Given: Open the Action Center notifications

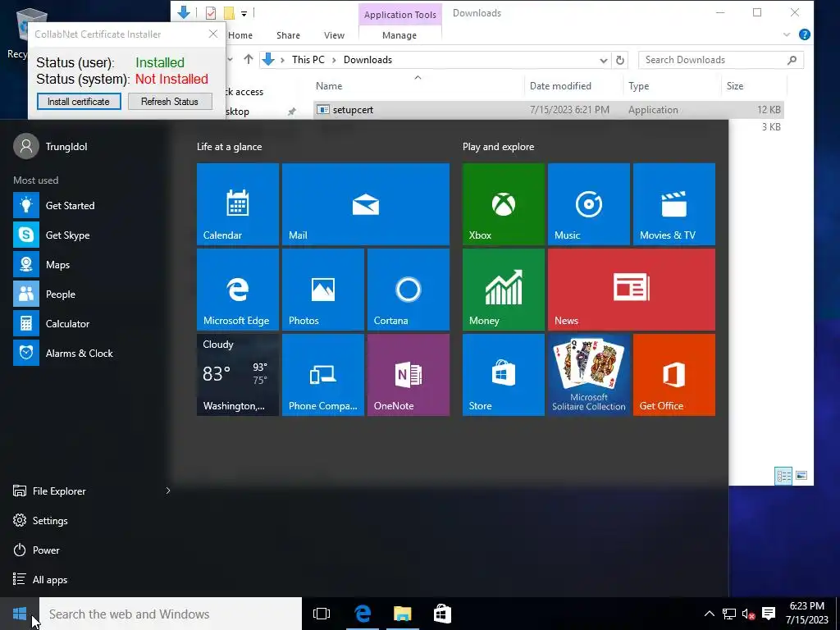Looking at the screenshot, I should [x=769, y=614].
